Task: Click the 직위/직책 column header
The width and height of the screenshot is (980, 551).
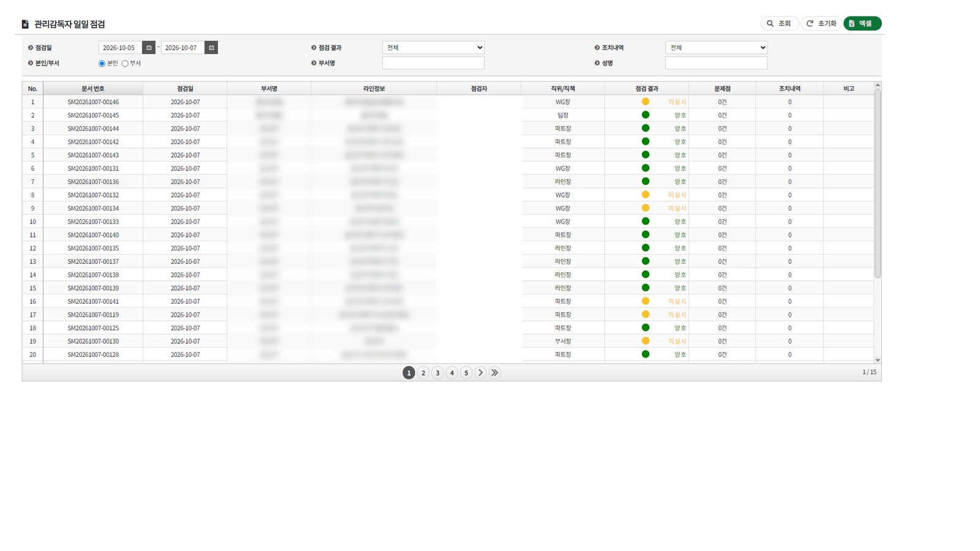Action: (563, 89)
